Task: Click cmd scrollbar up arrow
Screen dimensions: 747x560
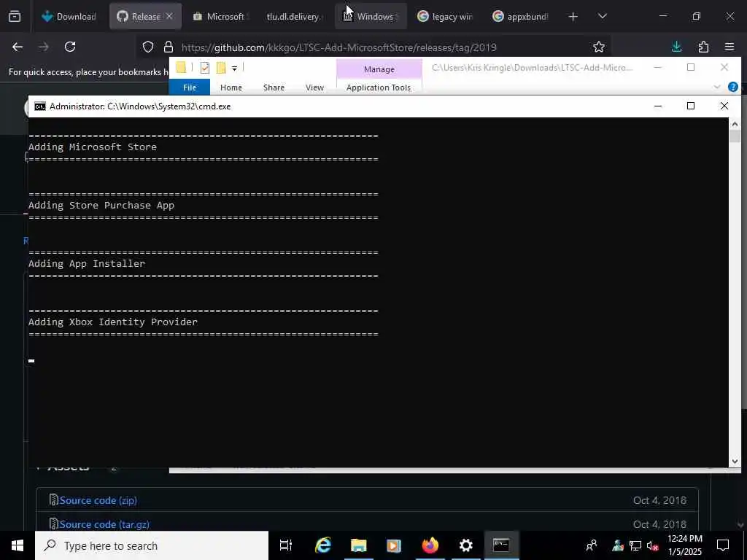Action: [x=735, y=124]
